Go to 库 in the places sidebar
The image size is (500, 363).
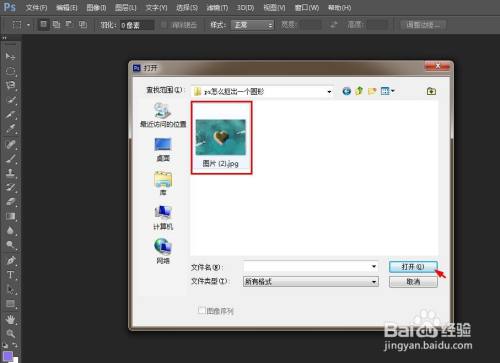coord(163,183)
